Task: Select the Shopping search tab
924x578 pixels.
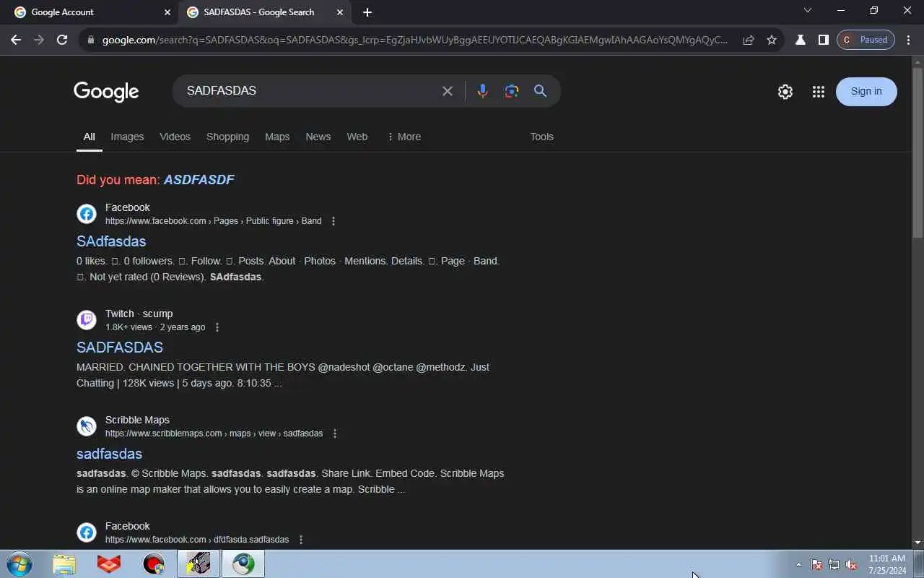Action: (x=227, y=137)
